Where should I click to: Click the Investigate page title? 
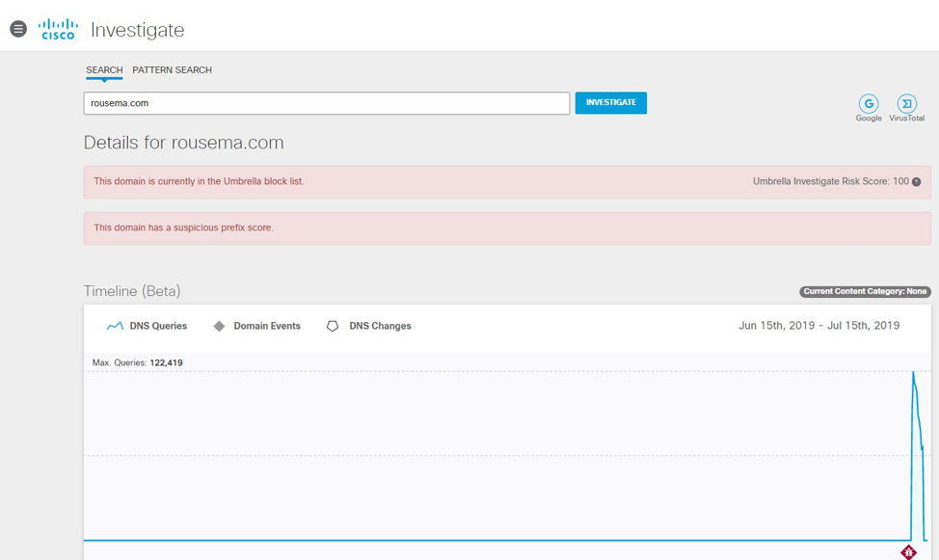coord(137,30)
